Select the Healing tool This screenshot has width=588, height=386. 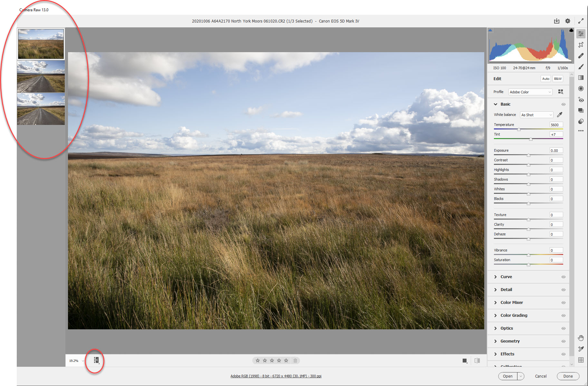tap(581, 55)
